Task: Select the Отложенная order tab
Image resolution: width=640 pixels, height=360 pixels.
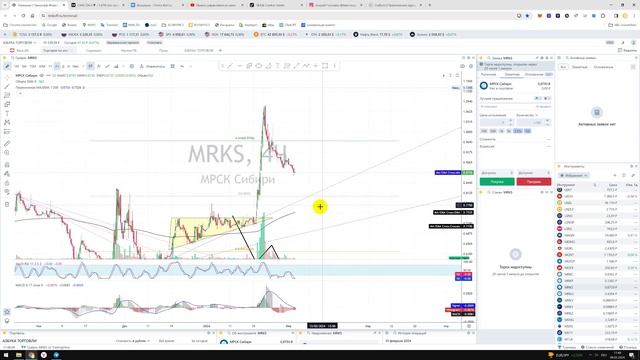Action: click(x=534, y=75)
